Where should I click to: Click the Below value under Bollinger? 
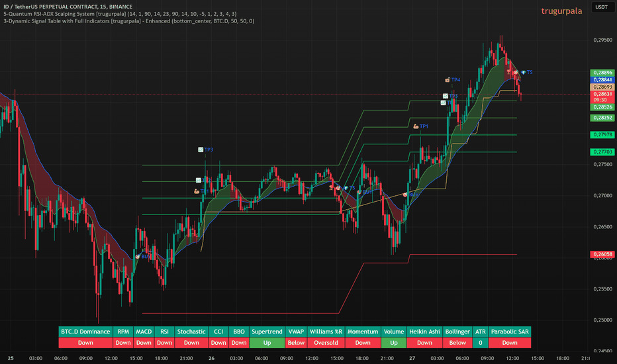click(457, 343)
